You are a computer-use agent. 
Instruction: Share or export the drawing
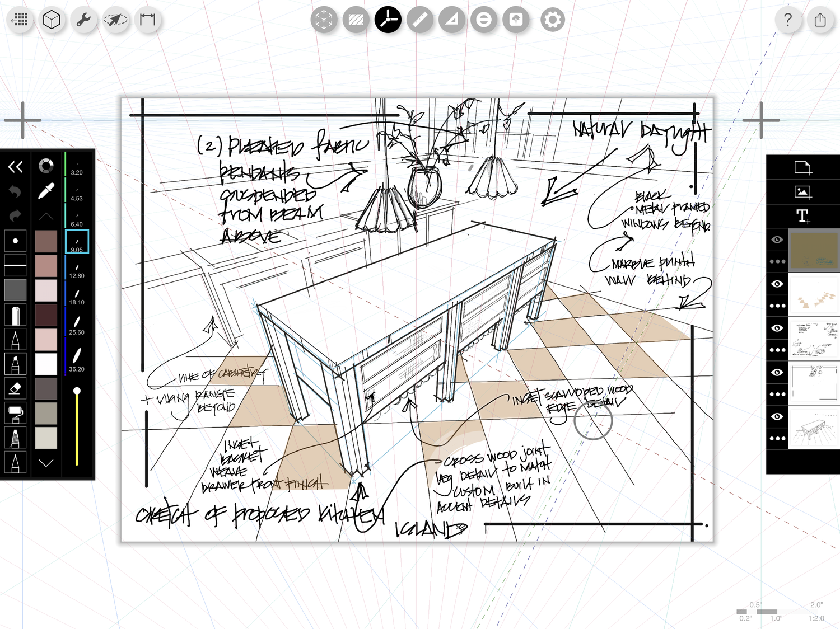coord(820,20)
